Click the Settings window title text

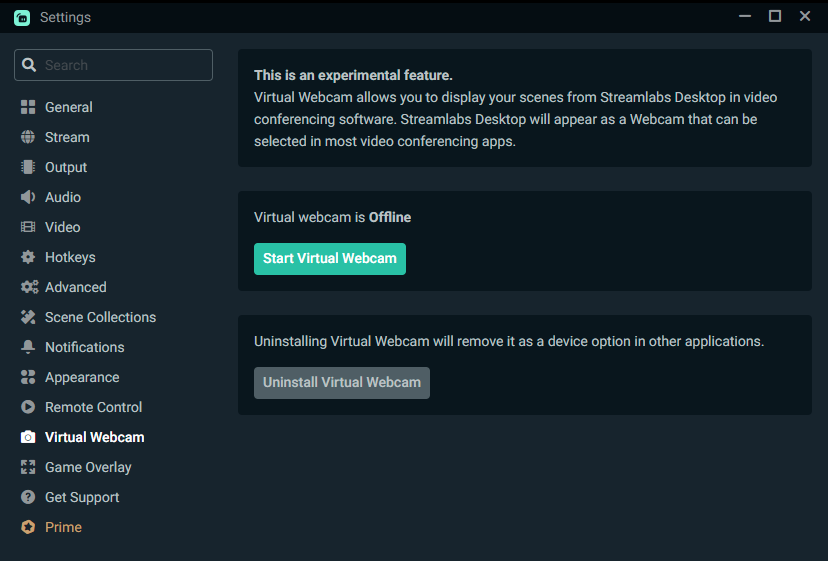click(65, 17)
